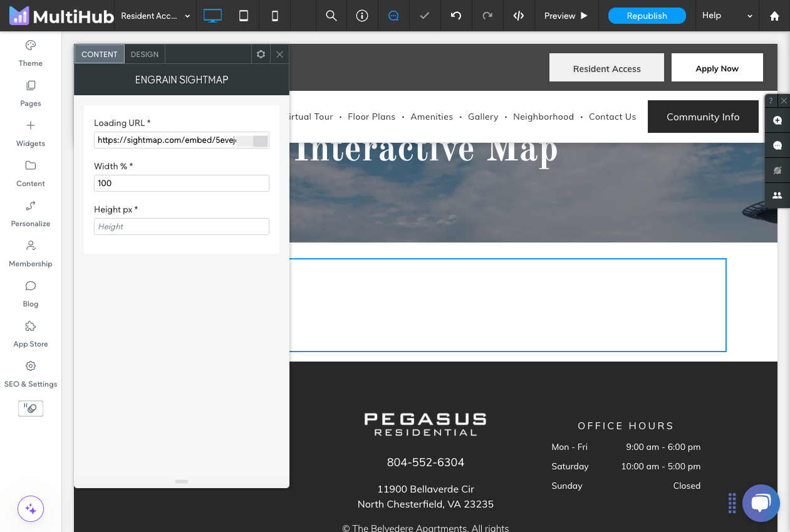Screen dimensions: 790x532
Task: Expand the Help dropdown
Action: (x=727, y=16)
